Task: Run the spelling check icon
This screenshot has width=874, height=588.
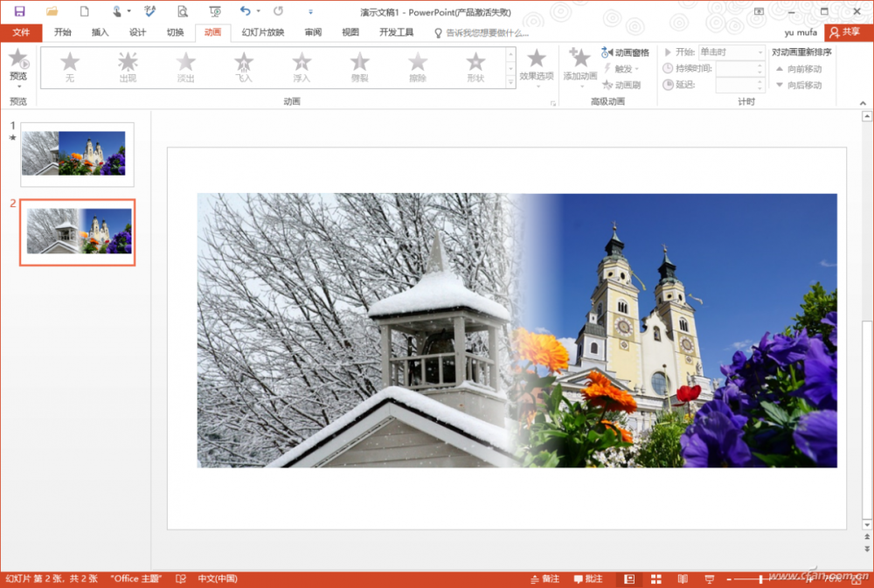Action: (x=150, y=11)
